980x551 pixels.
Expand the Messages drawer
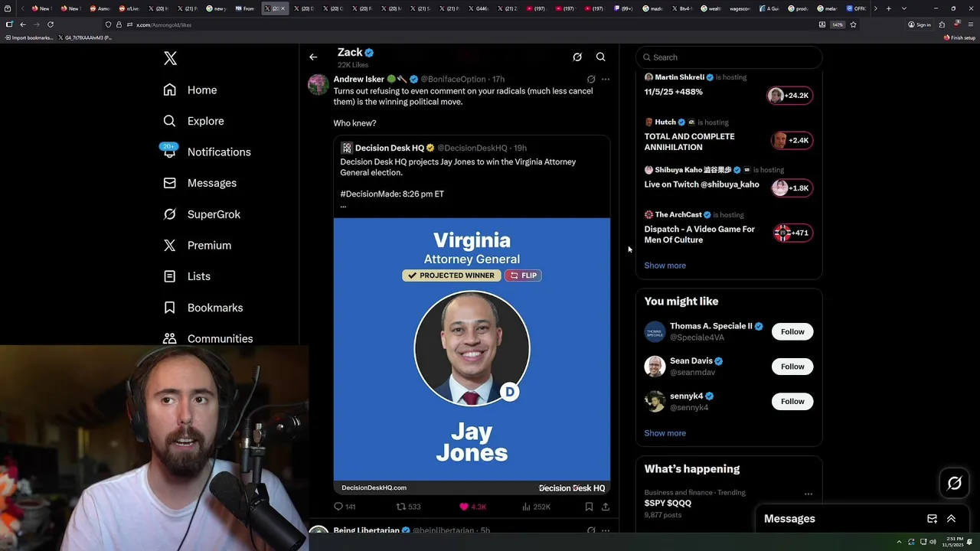tap(951, 519)
